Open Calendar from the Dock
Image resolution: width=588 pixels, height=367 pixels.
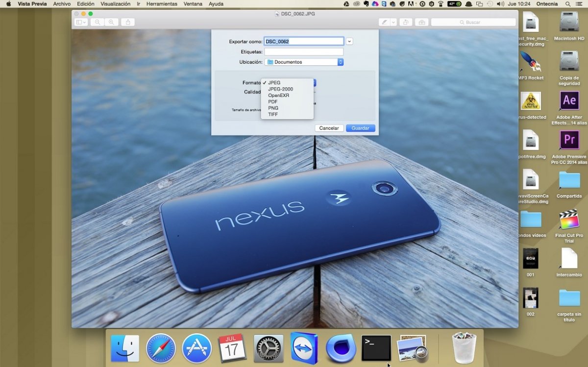click(232, 348)
